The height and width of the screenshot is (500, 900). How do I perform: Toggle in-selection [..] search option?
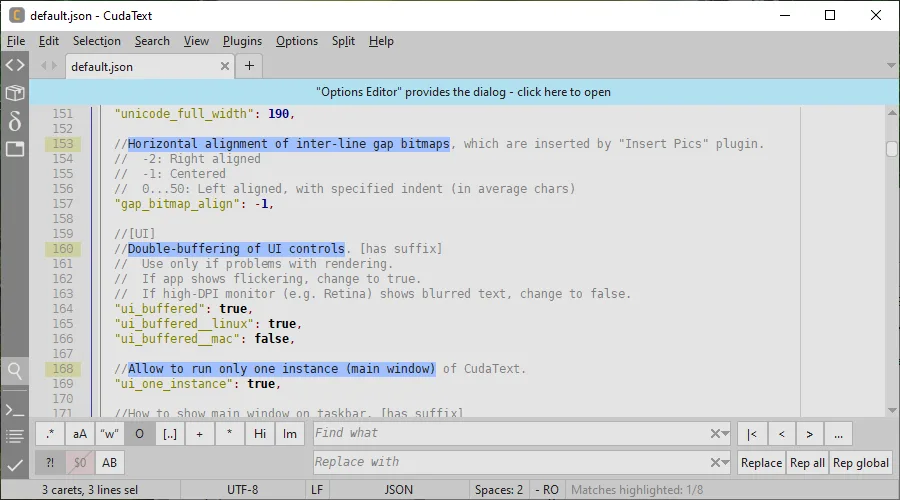pos(170,434)
